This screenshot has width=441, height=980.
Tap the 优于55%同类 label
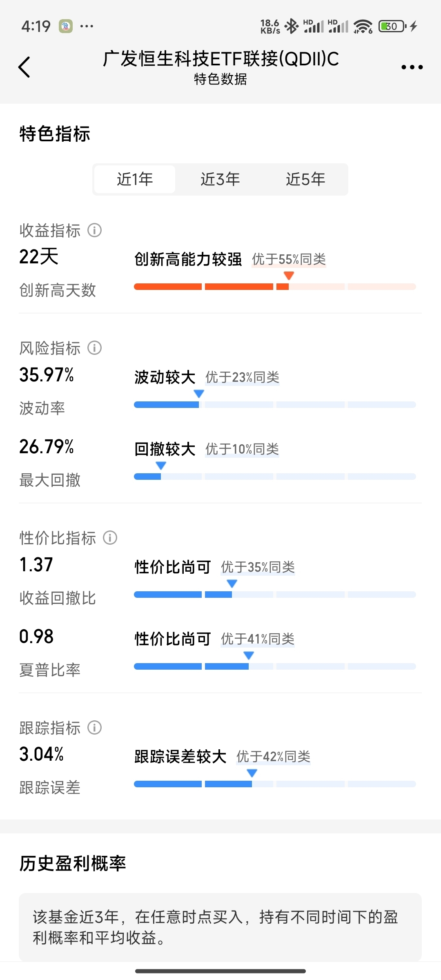pos(289,259)
